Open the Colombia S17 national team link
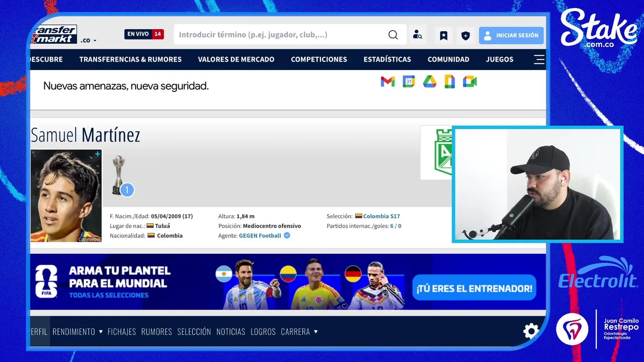644x362 pixels. [x=381, y=216]
